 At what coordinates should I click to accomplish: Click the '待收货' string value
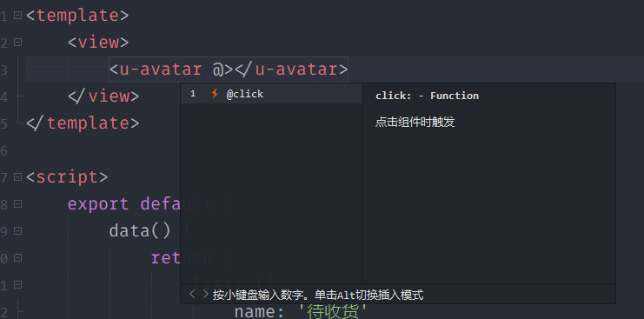coord(331,311)
